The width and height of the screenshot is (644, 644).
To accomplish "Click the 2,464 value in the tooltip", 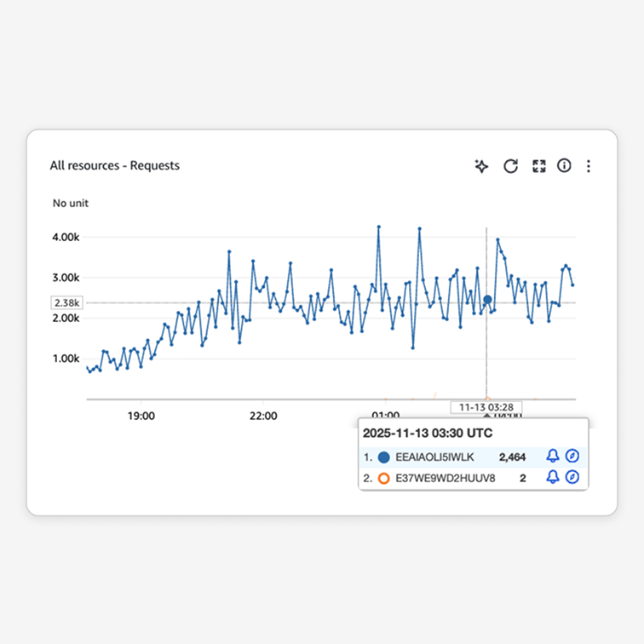I will (x=515, y=457).
